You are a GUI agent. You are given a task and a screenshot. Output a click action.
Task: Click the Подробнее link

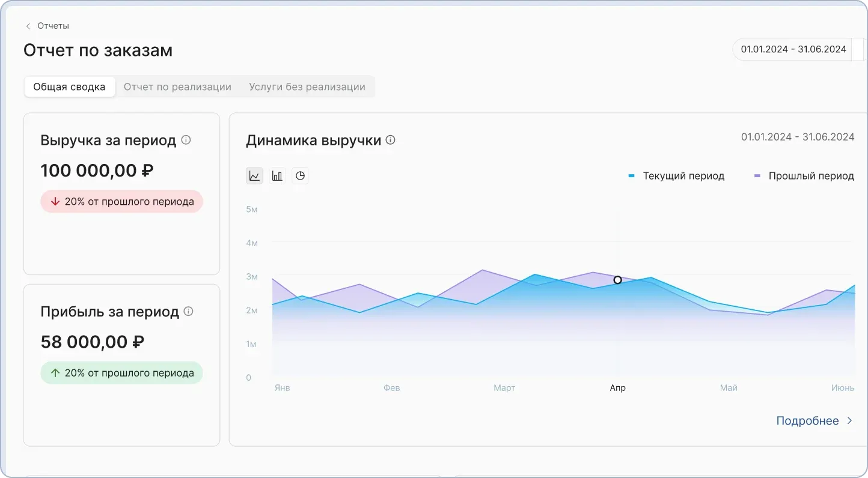[x=807, y=421]
